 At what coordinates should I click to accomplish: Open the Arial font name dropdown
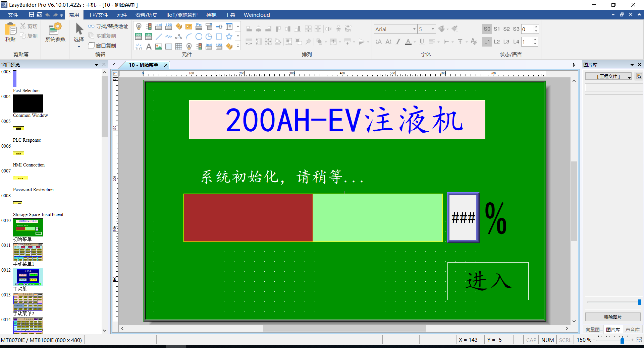point(414,29)
